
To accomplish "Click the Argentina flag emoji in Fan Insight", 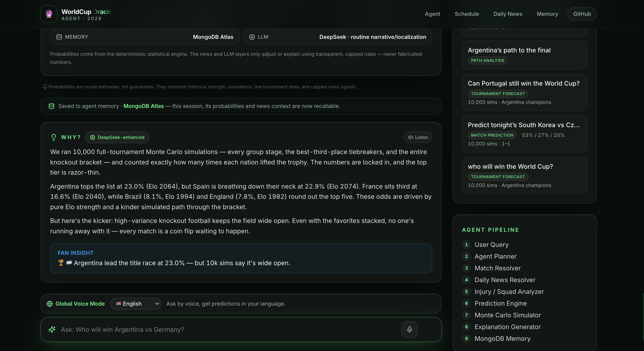I will pyautogui.click(x=69, y=262).
